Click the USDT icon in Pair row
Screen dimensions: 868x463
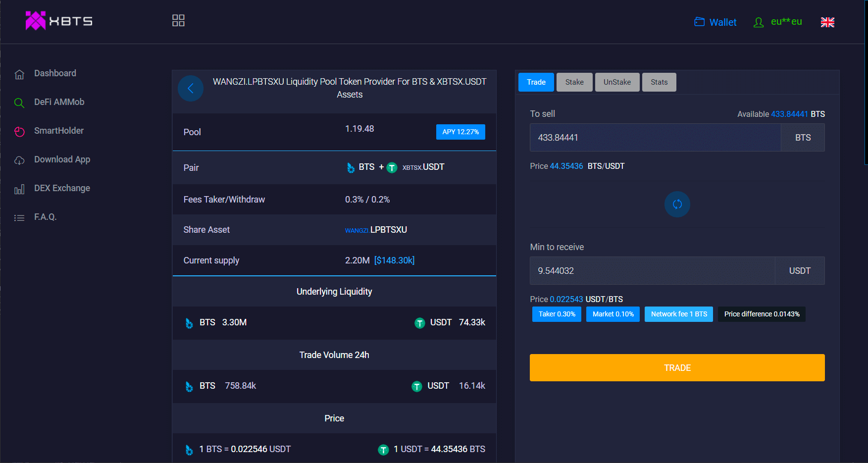392,168
